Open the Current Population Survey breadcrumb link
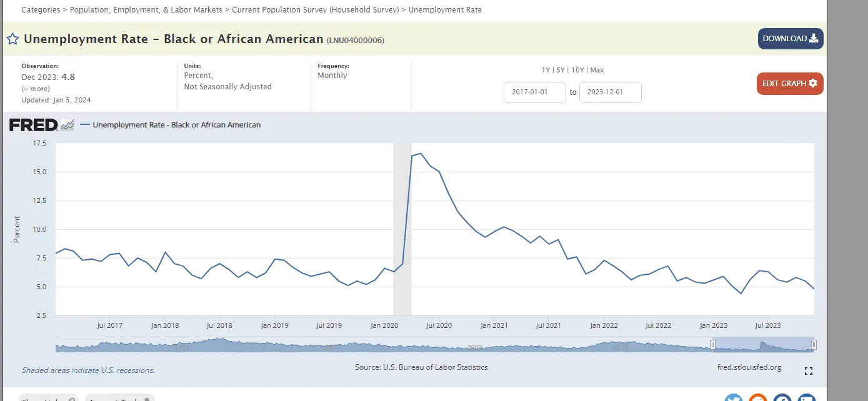 (316, 10)
